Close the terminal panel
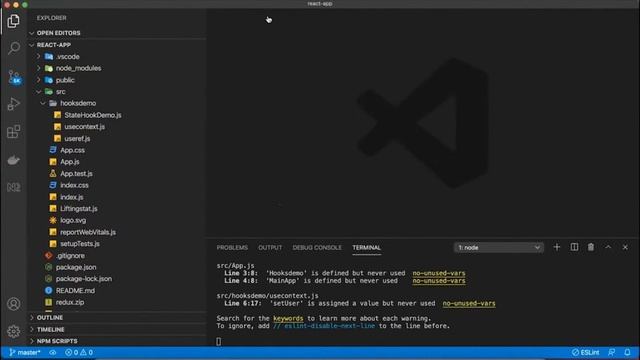The image size is (640, 360). pos(625,247)
